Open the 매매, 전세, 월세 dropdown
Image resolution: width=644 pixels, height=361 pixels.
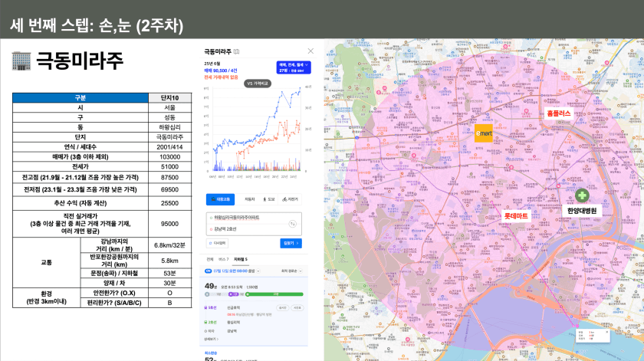[293, 67]
